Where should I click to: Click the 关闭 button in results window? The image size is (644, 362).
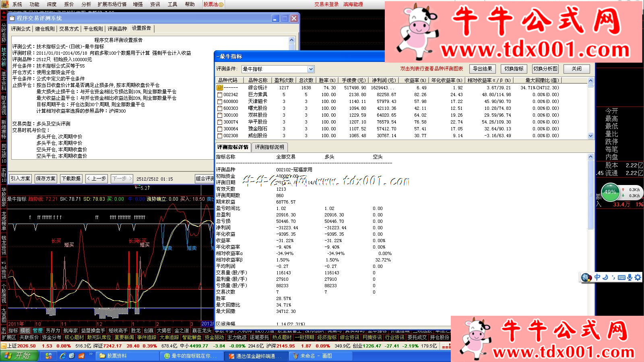click(x=577, y=69)
